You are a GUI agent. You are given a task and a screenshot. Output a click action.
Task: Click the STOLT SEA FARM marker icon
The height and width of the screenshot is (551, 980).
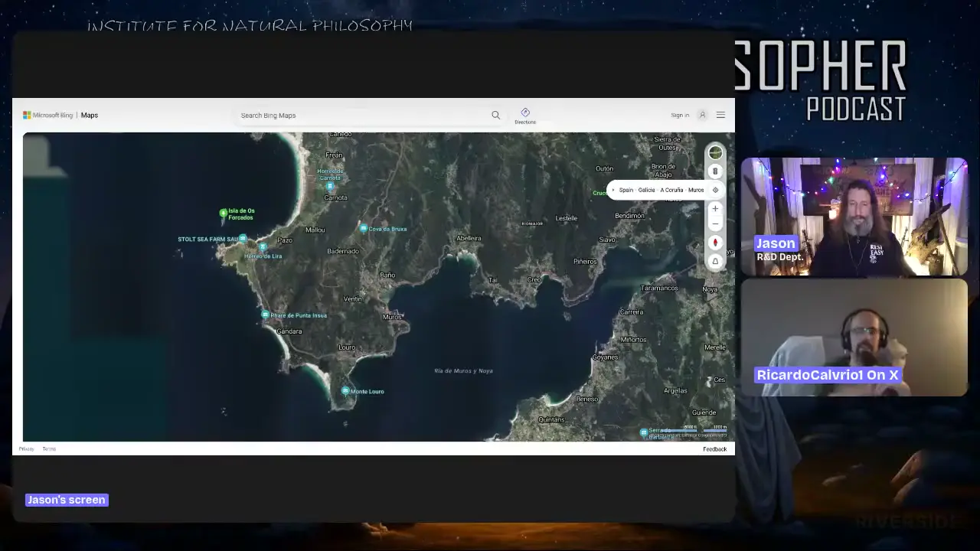[x=243, y=239]
